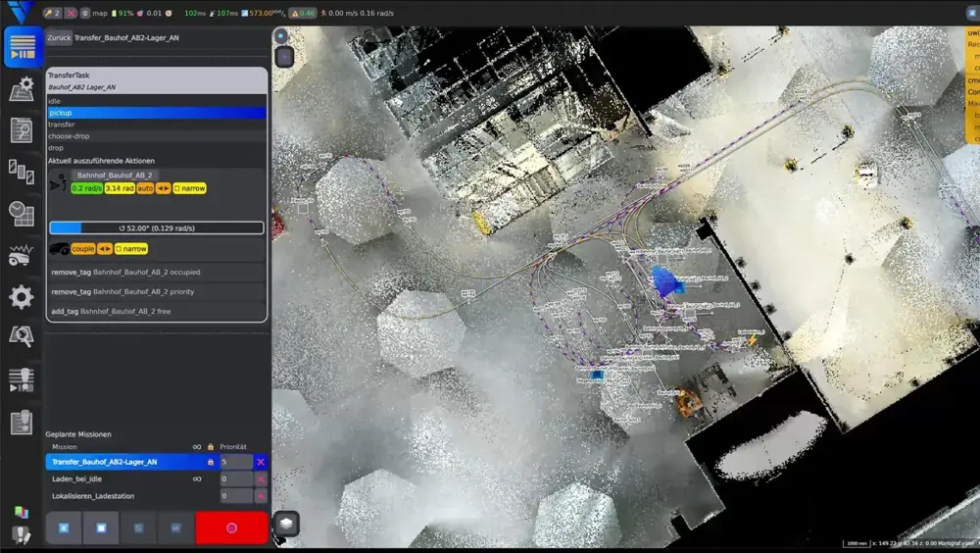
Task: Remove the Lokalisieren_Ladestation mission via its X
Action: tap(261, 496)
